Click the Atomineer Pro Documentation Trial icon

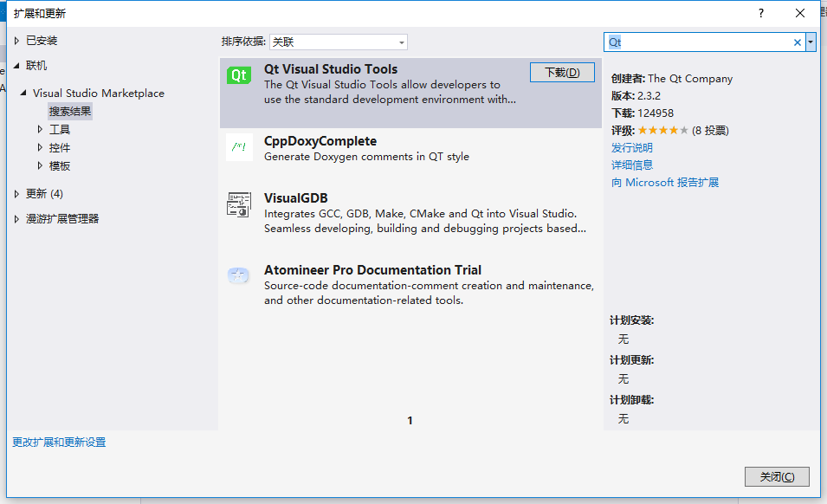pyautogui.click(x=238, y=275)
